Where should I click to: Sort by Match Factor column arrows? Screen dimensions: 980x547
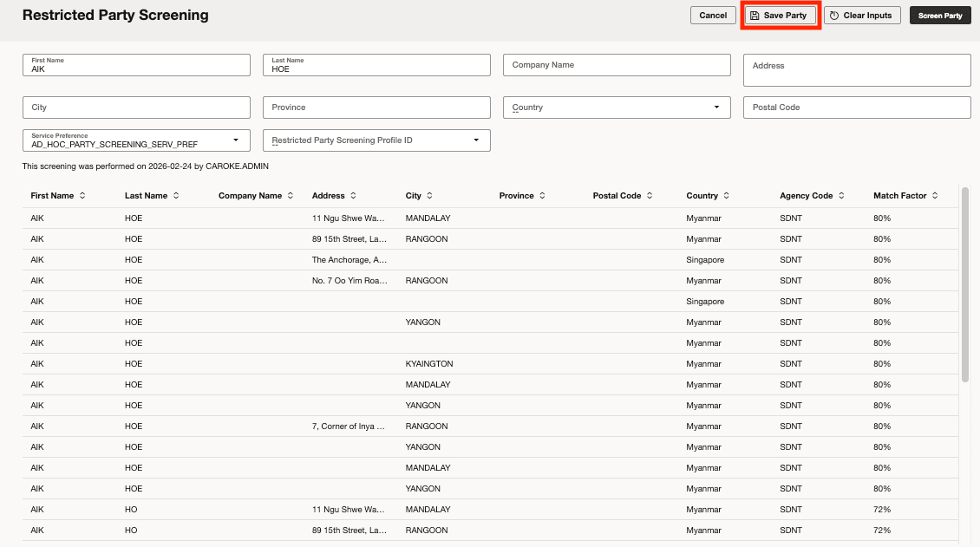pyautogui.click(x=935, y=196)
